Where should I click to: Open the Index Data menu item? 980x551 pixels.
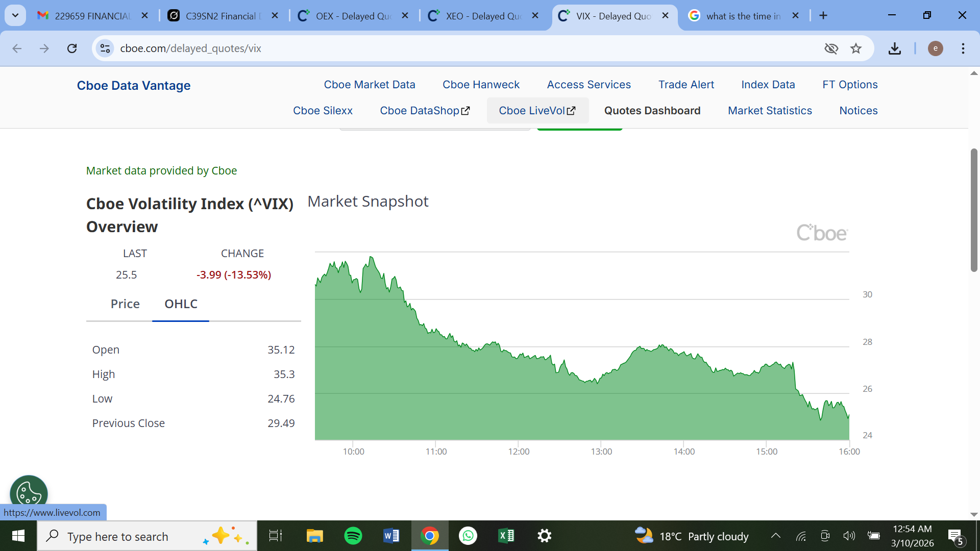point(768,85)
